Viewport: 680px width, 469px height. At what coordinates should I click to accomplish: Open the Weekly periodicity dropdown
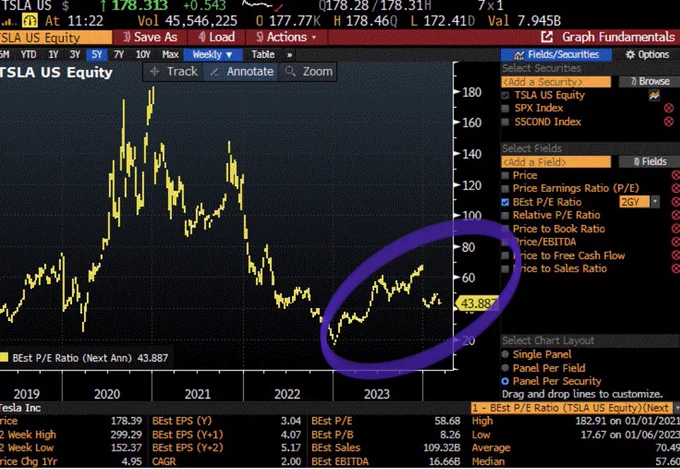click(212, 55)
